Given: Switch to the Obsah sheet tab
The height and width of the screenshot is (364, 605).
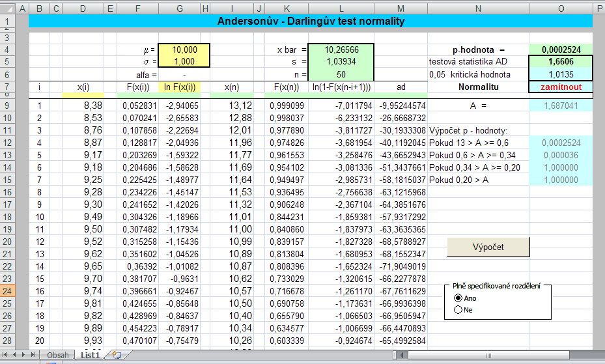Looking at the screenshot, I should click(x=58, y=355).
